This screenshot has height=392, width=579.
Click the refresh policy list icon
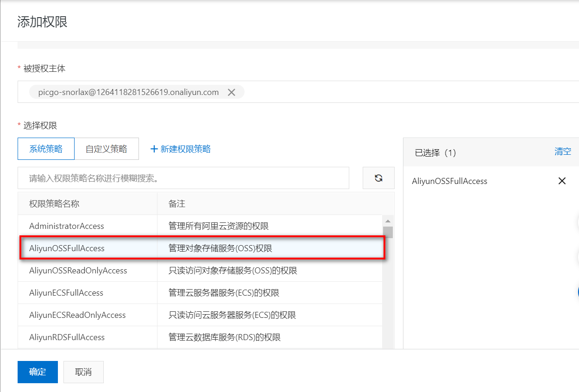tap(378, 178)
